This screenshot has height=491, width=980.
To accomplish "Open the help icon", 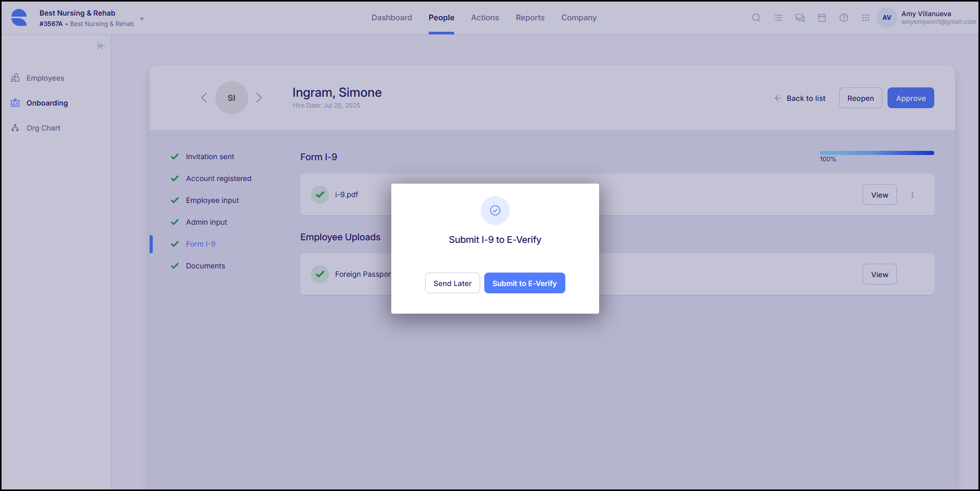I will [x=843, y=17].
